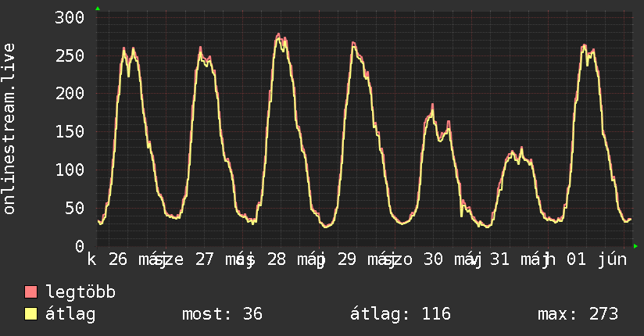
Task: Click the 'max: 273' statistic
Action: 578,314
